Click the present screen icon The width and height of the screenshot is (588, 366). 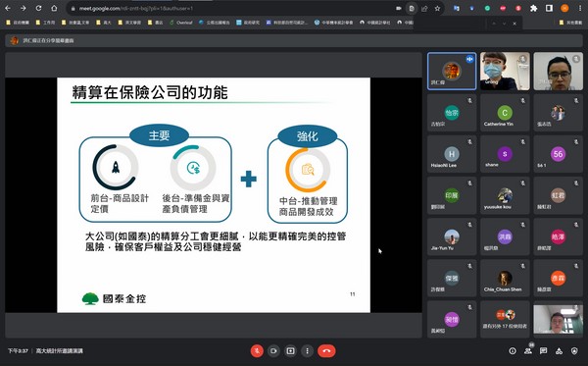pos(290,351)
